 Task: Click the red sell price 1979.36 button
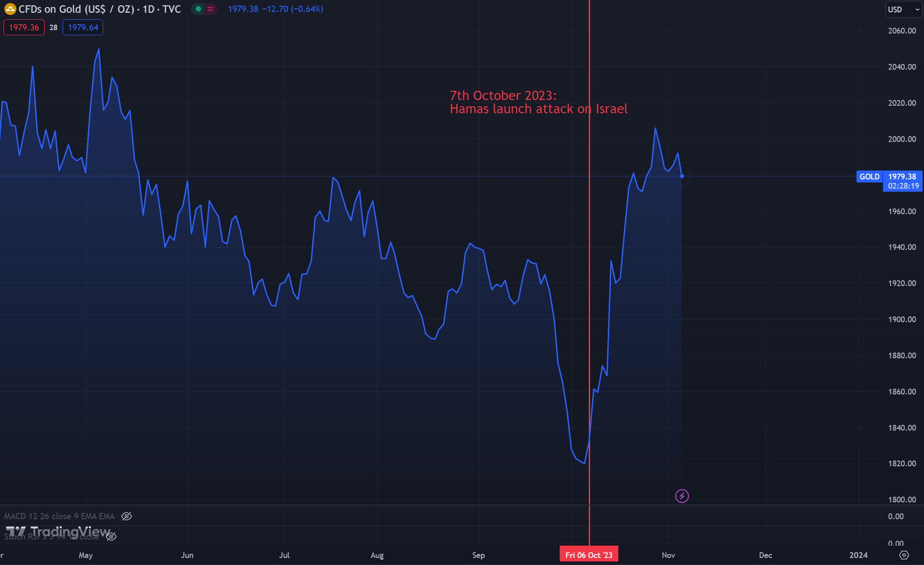tap(24, 27)
